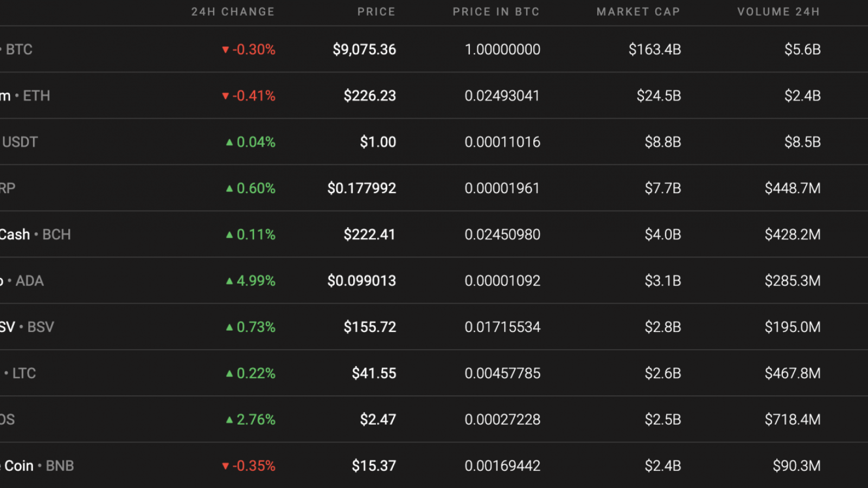Image resolution: width=868 pixels, height=488 pixels.
Task: Click the price $2.47
Action: 378,420
